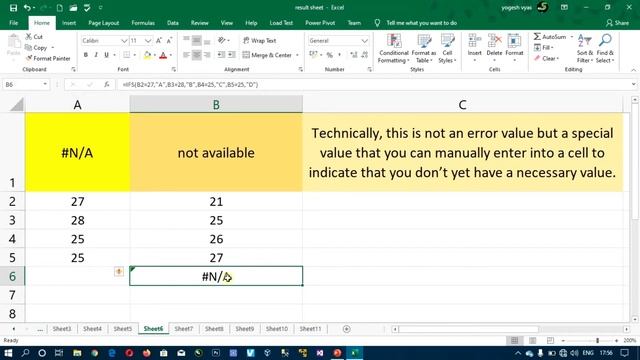Toggle bold formatting
The height and width of the screenshot is (360, 640).
(x=86, y=55)
